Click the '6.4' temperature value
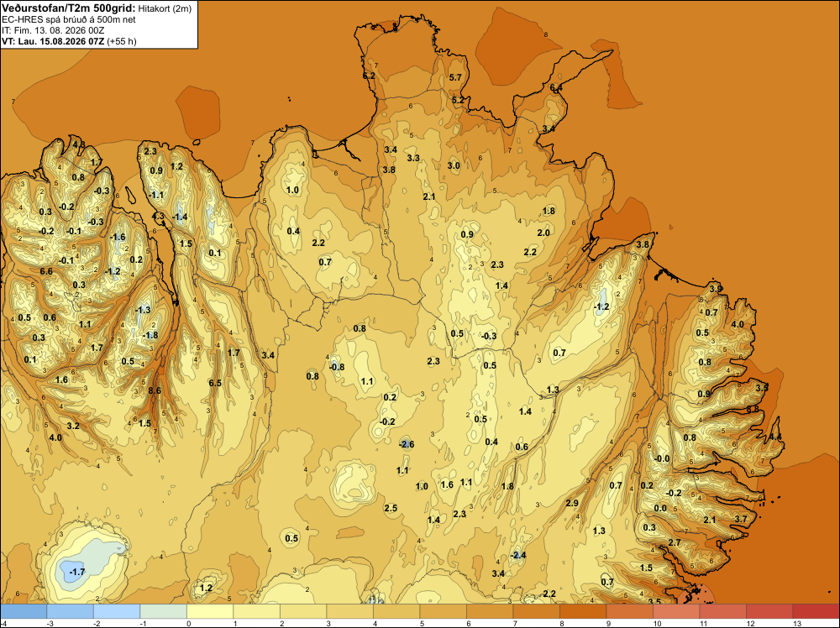840x628 pixels. click(556, 88)
